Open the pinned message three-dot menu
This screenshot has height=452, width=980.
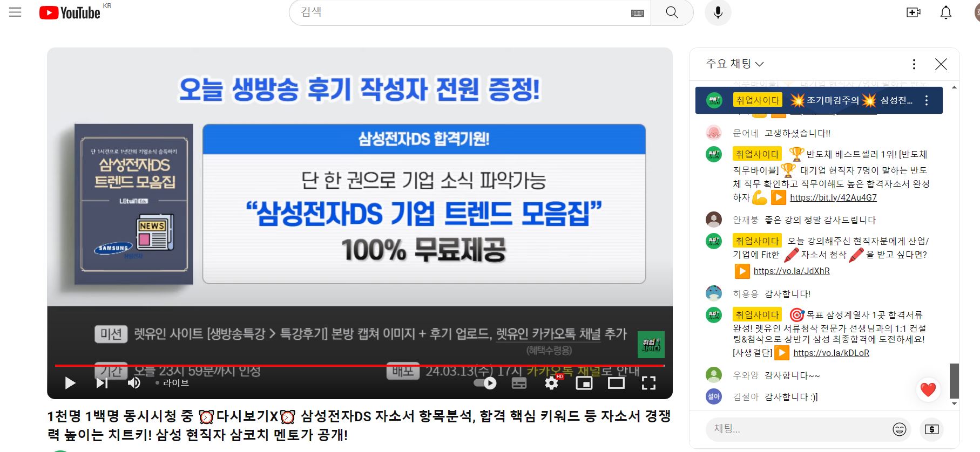click(x=927, y=100)
